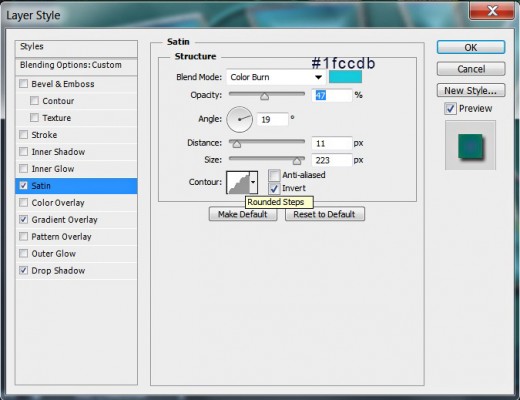Click the Size value input field
The height and width of the screenshot is (400, 520).
(332, 160)
